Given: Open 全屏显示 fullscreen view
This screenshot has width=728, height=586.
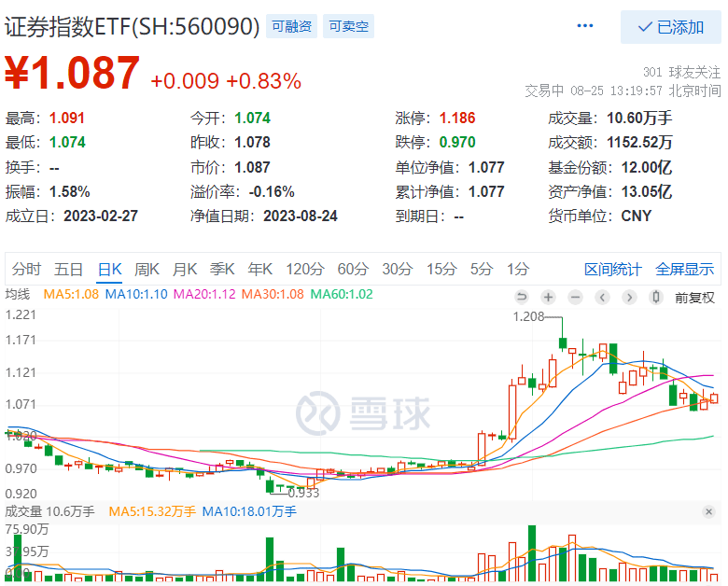Looking at the screenshot, I should click(684, 270).
